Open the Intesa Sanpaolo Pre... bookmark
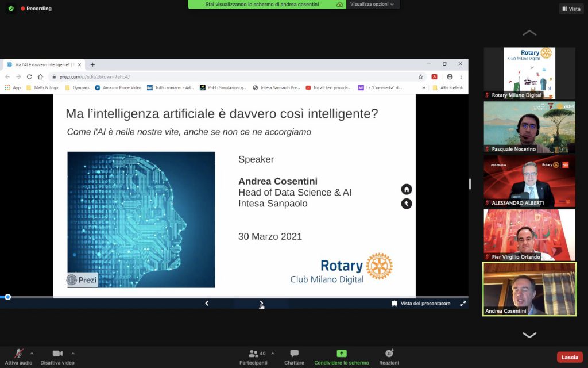This screenshot has width=588, height=368. click(276, 87)
